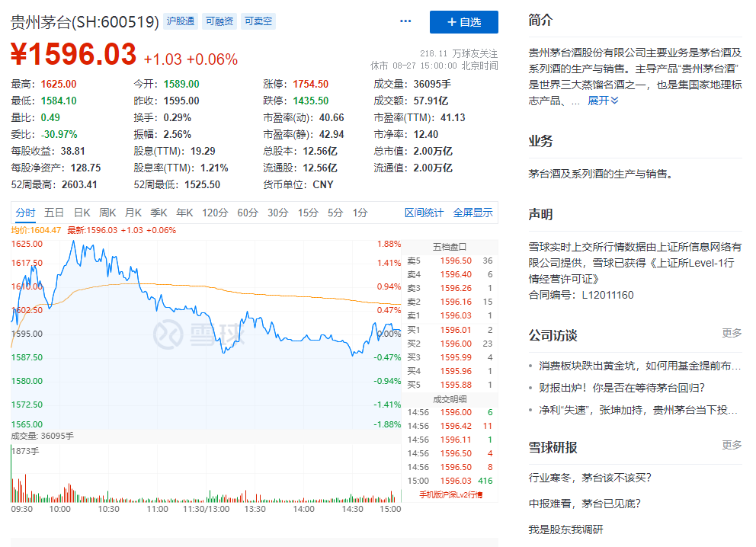
Task: Click the contract number L12011160
Action: tap(607, 295)
